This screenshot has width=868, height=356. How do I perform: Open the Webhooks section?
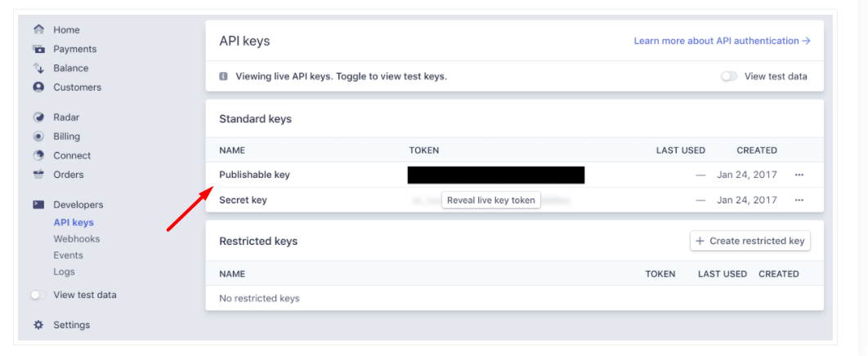tap(77, 239)
